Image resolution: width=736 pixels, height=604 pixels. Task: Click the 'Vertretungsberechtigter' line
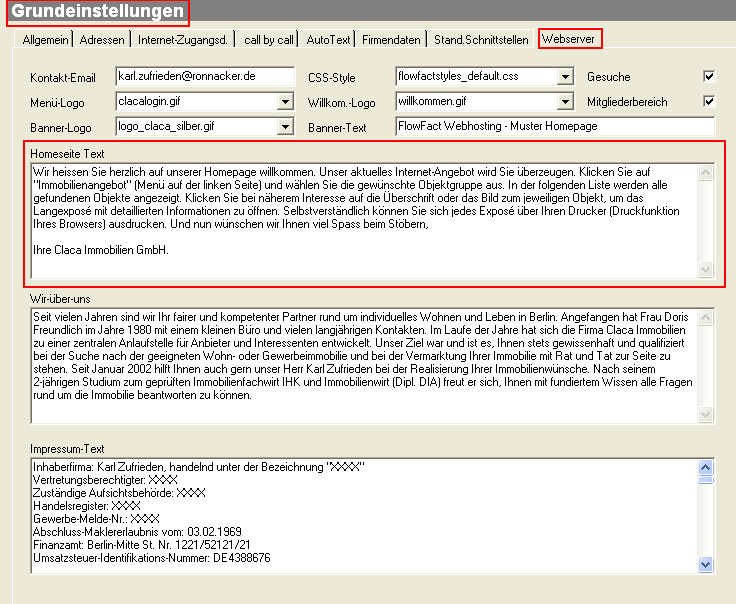click(105, 480)
